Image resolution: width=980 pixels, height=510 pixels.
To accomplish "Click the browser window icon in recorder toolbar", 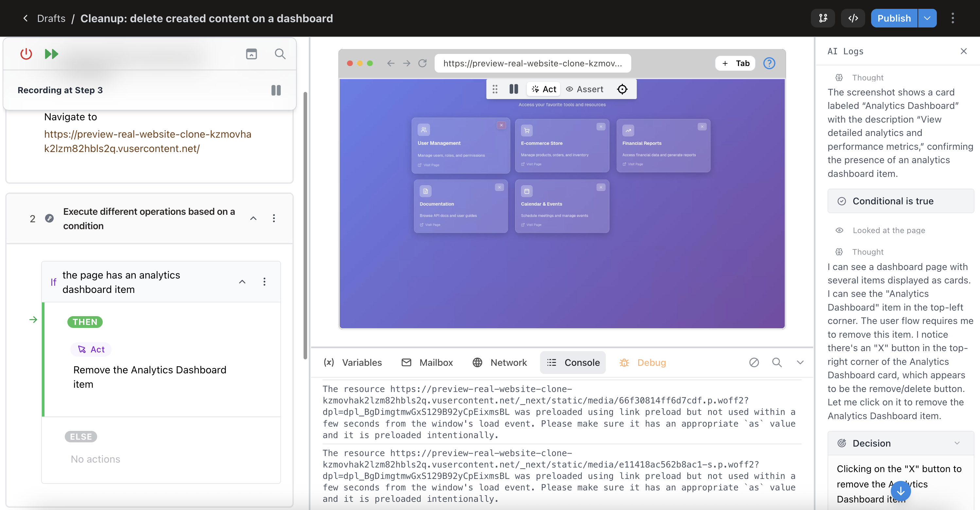I will 252,54.
